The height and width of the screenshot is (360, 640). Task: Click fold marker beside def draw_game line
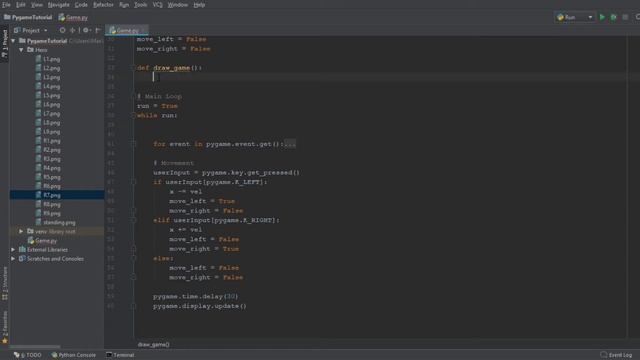coord(133,68)
